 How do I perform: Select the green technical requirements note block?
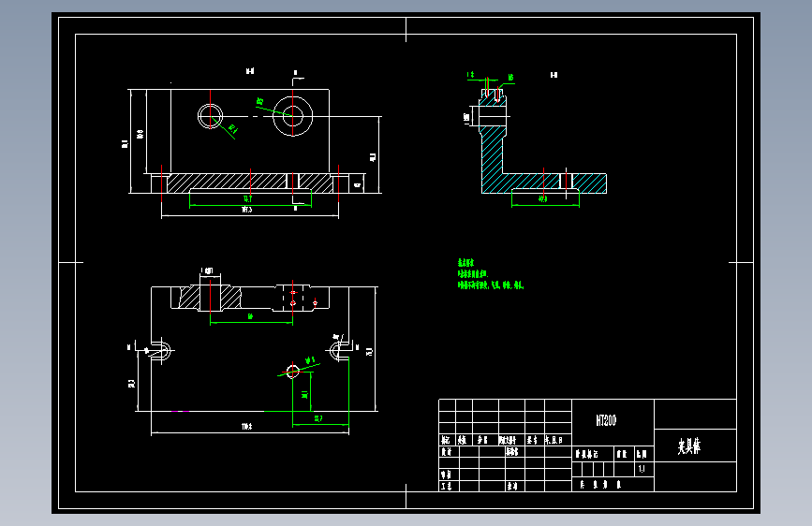(x=491, y=274)
